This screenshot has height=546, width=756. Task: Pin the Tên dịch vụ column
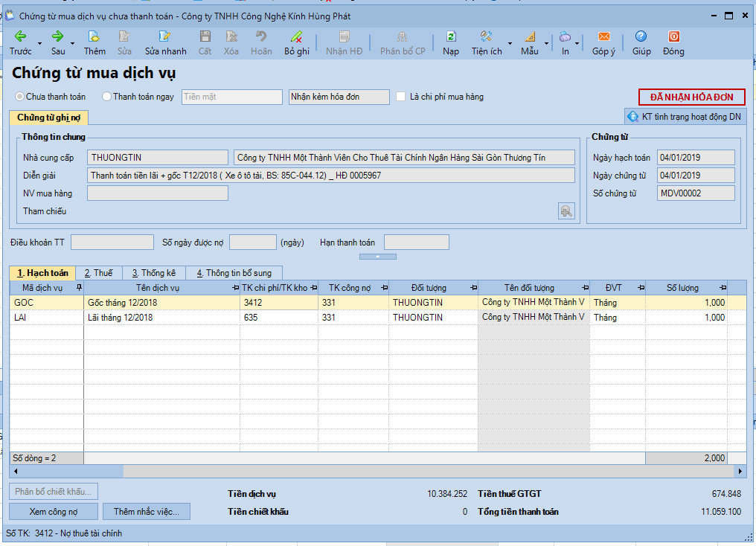click(x=235, y=288)
